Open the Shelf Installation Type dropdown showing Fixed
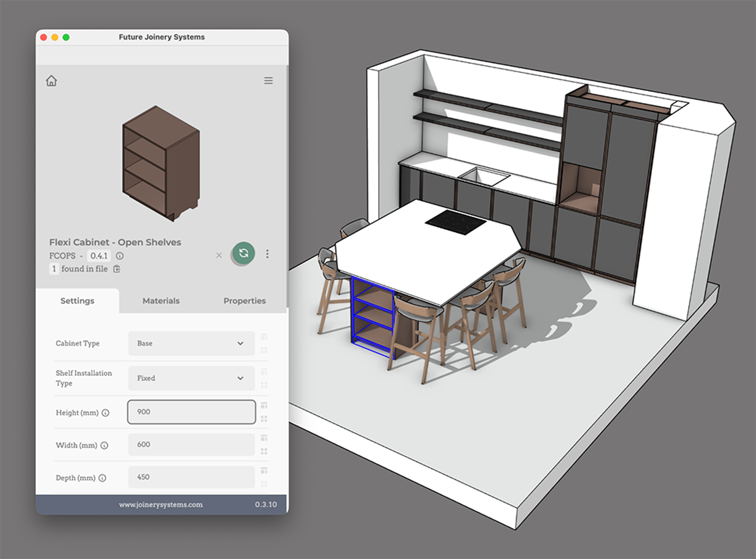 click(191, 378)
